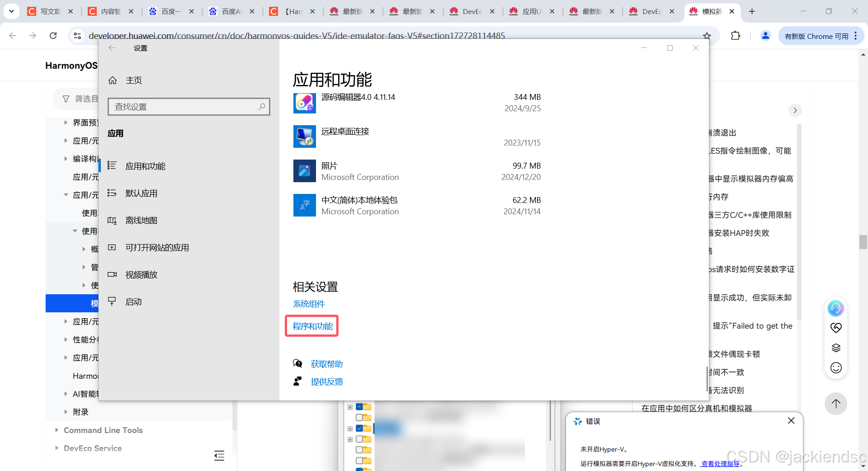Open the Chrome extensions puzzle icon

click(x=736, y=36)
